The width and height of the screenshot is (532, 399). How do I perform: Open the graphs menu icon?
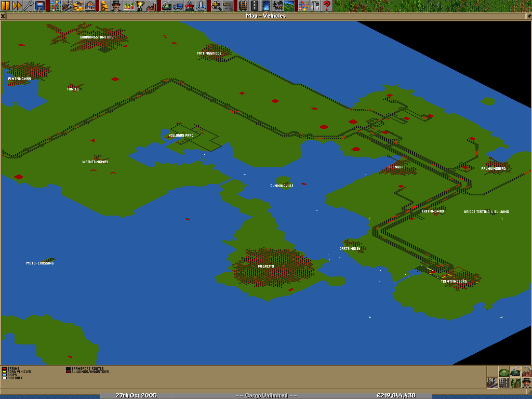[x=128, y=6]
